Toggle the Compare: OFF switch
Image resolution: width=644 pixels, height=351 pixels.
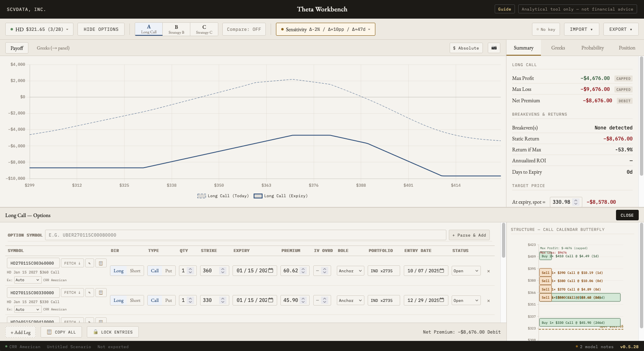coord(244,29)
